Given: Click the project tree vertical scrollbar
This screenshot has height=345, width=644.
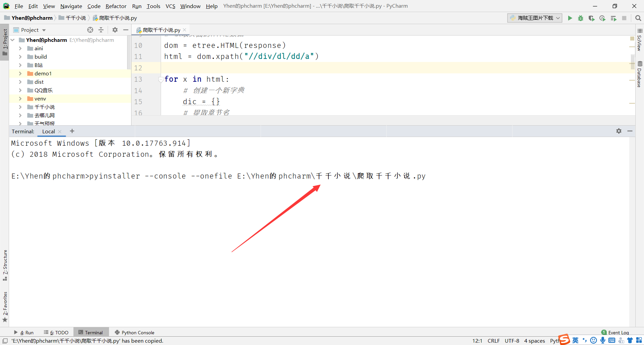Looking at the screenshot, I should coord(129,53).
